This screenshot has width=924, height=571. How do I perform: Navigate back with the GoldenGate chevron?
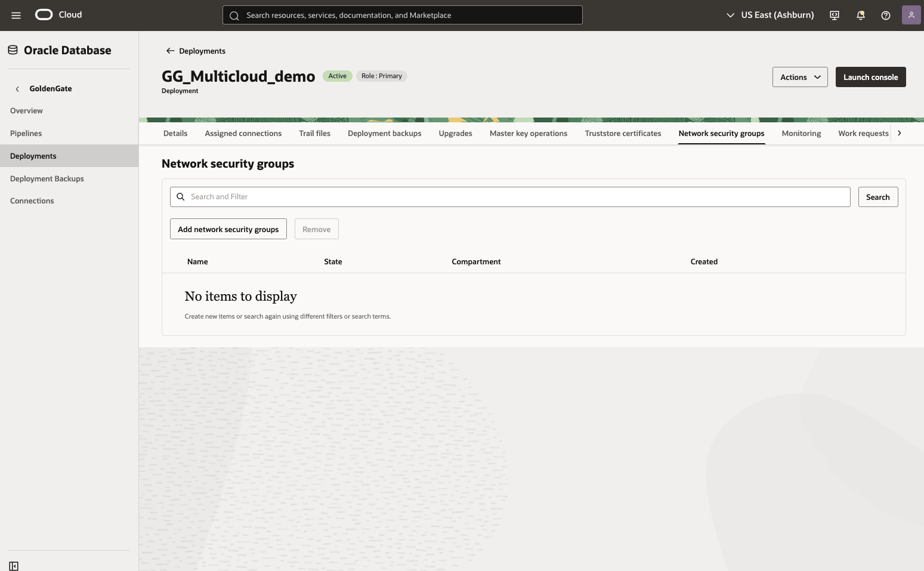[x=17, y=88]
